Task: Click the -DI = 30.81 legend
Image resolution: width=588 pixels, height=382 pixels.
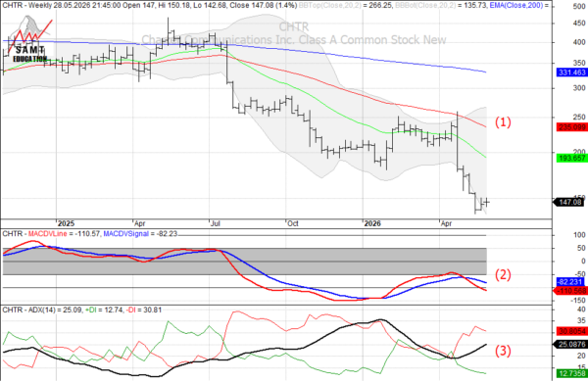Action: pyautogui.click(x=143, y=310)
